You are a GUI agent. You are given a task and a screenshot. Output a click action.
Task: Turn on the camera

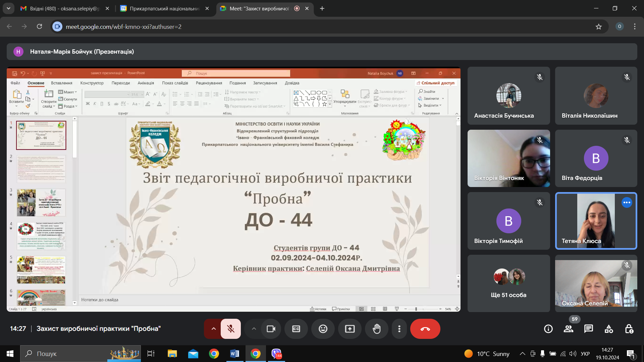point(271,329)
